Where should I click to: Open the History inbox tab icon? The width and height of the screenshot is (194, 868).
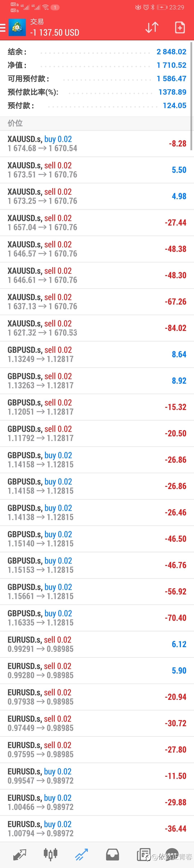tap(112, 855)
